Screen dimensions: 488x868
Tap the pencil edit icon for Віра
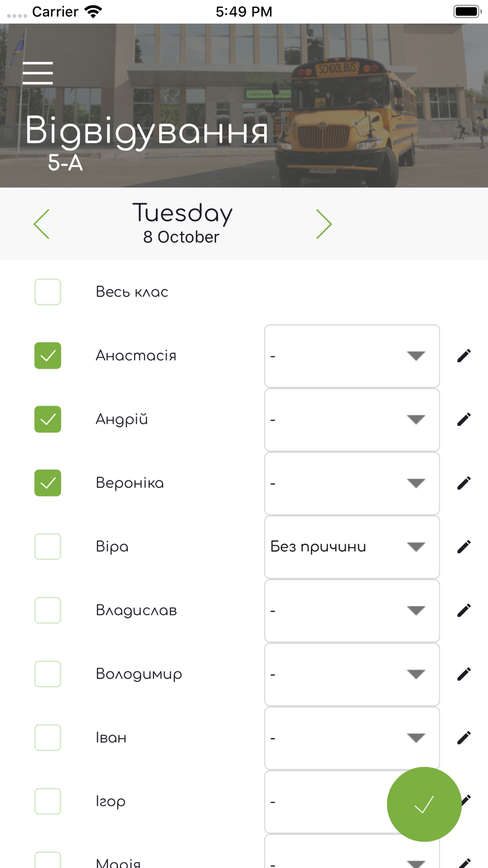click(464, 547)
